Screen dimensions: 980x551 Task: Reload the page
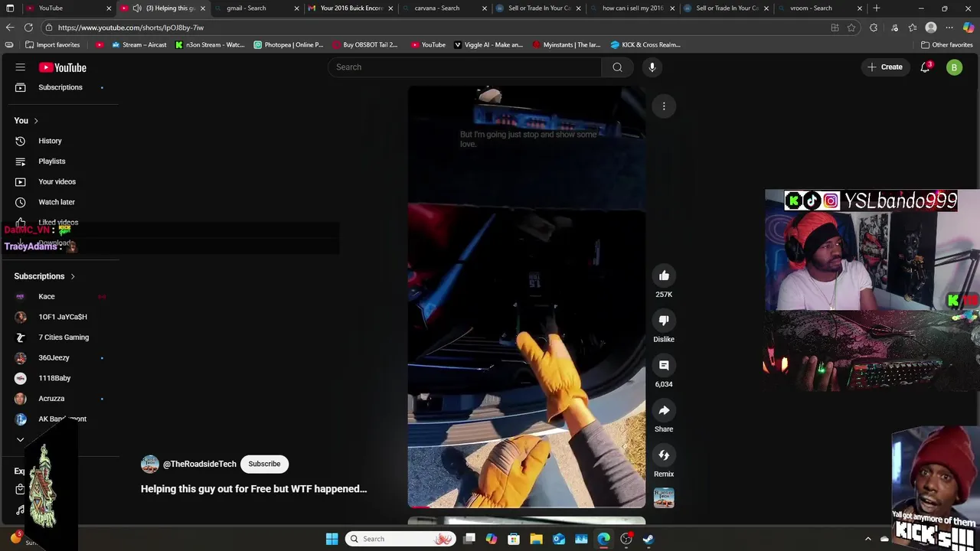pyautogui.click(x=28, y=28)
